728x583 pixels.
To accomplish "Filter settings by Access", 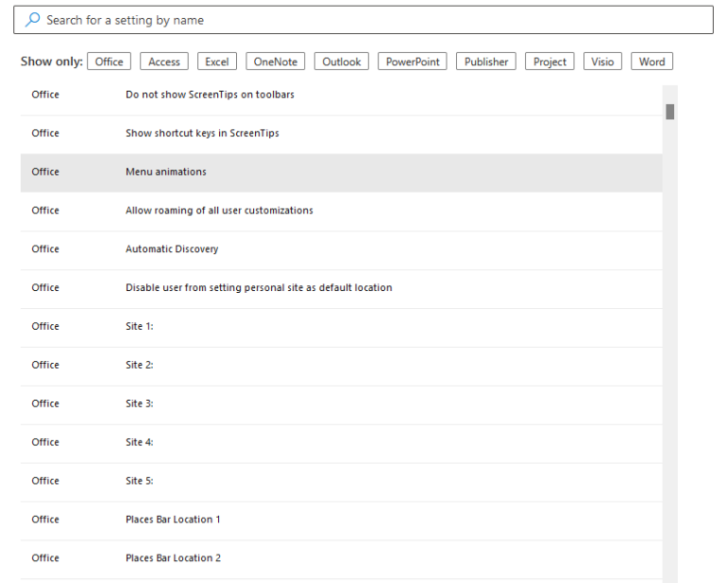I will (x=164, y=62).
